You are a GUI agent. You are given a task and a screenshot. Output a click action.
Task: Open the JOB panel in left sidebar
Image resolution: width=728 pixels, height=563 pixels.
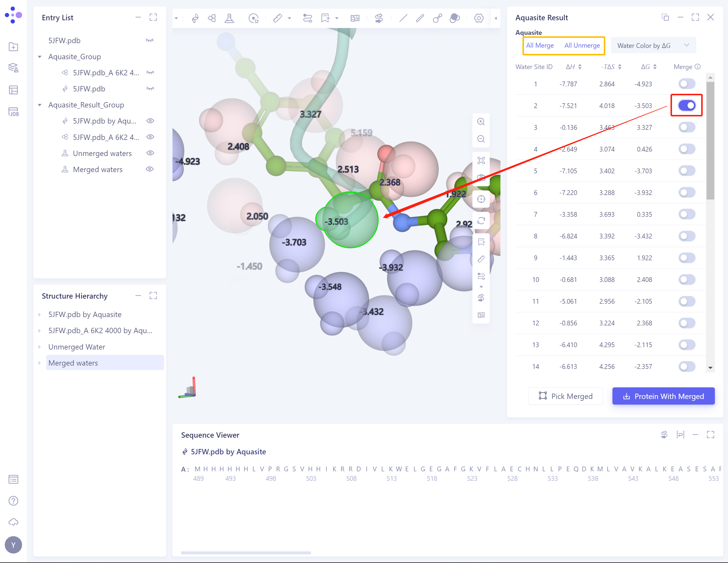13,112
